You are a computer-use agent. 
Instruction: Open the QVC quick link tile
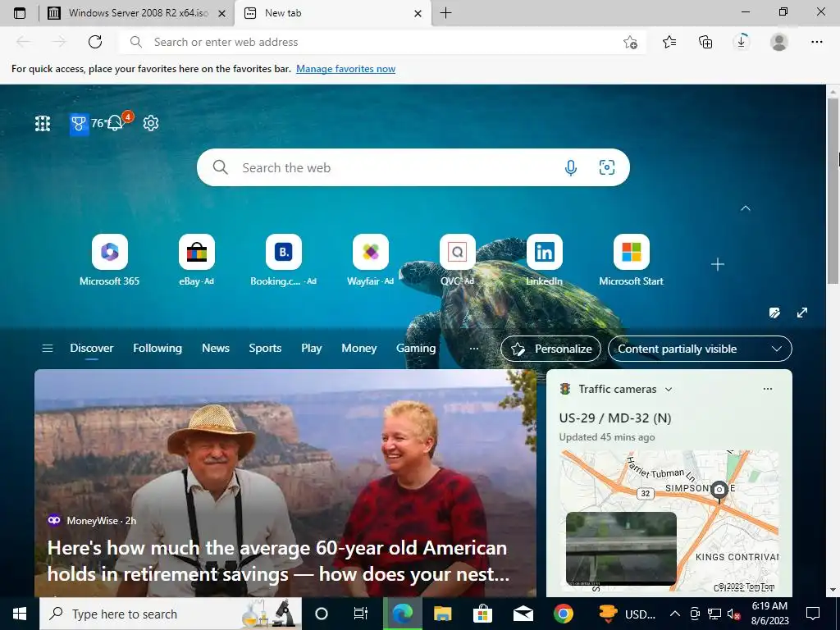[x=457, y=260]
